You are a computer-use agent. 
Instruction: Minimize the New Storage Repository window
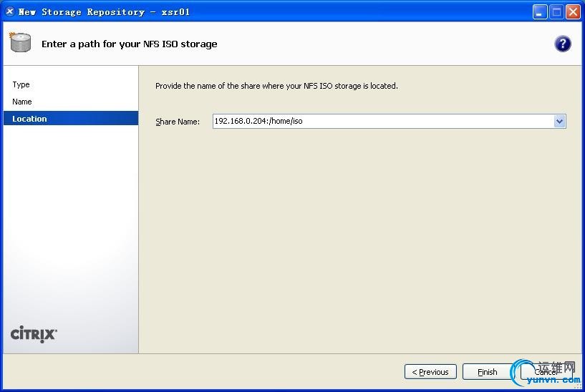tap(540, 12)
